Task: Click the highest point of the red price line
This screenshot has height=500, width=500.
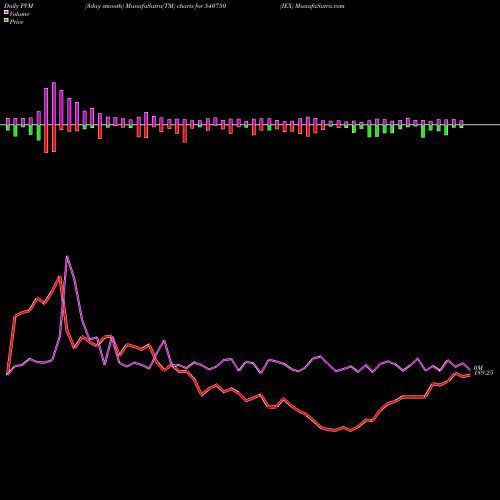Action: pos(60,276)
